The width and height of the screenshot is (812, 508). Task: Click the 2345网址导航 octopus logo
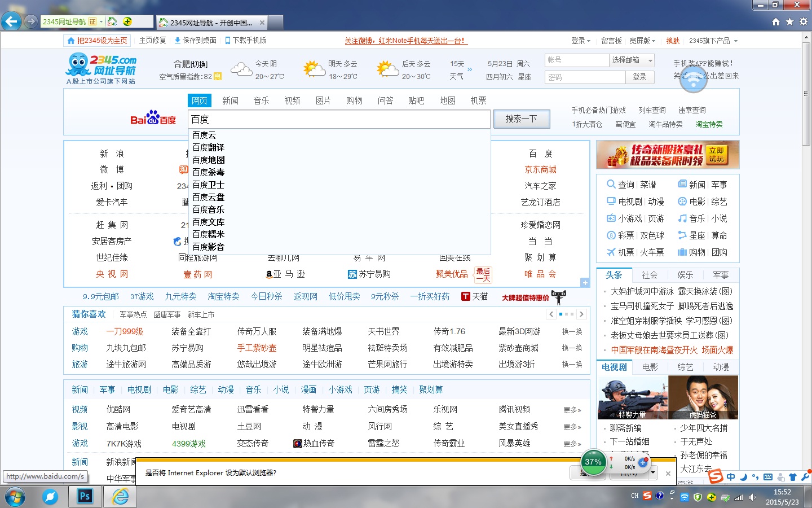click(101, 69)
